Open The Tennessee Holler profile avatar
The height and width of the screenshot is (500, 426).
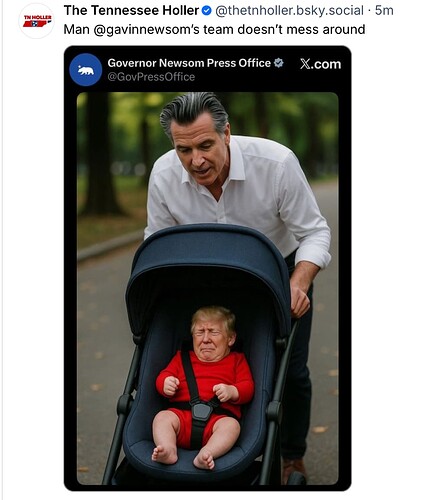pos(37,21)
